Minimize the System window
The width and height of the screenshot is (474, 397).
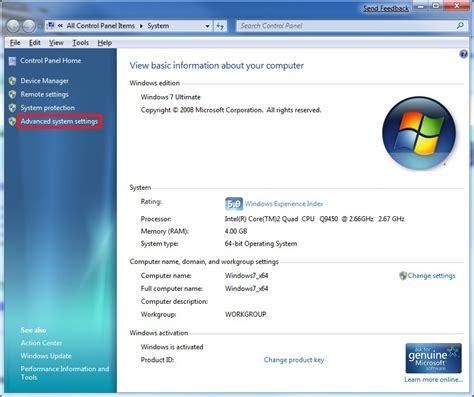tap(421, 7)
